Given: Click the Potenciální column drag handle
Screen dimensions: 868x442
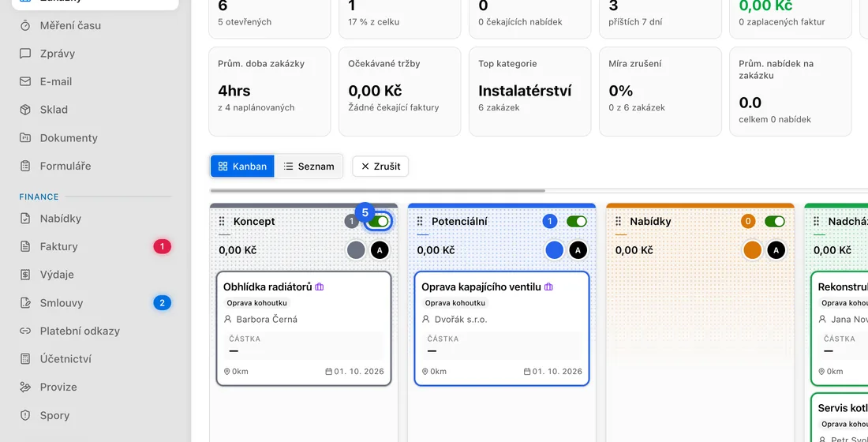Looking at the screenshot, I should point(420,222).
